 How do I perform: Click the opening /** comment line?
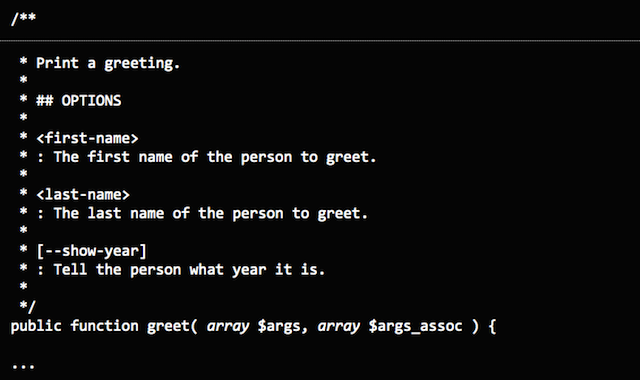click(23, 19)
